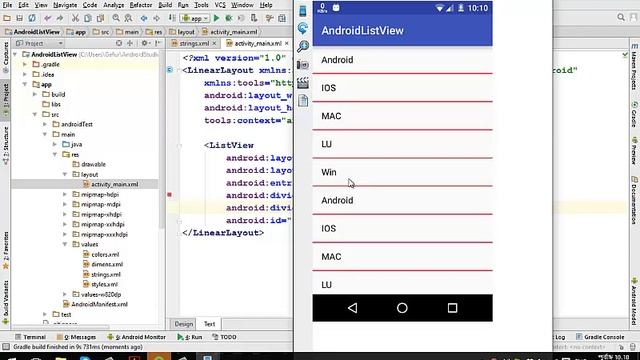Screen dimensions: 640x360
Task: Expand mipmap-hdpi folder arrow
Action: coord(65,194)
